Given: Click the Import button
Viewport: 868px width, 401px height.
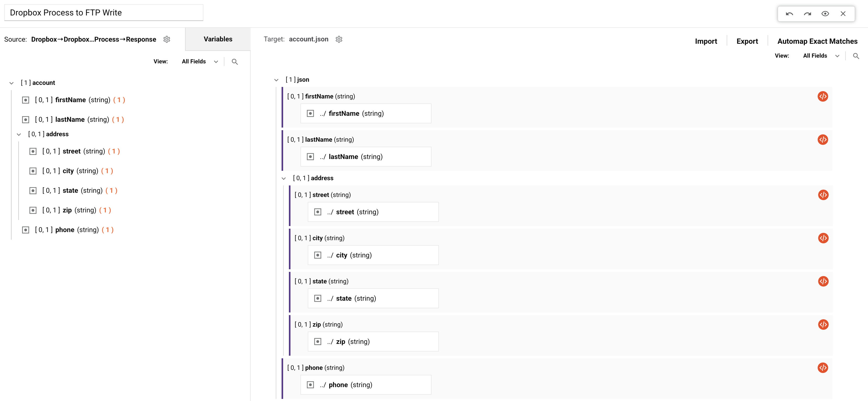Looking at the screenshot, I should [705, 41].
